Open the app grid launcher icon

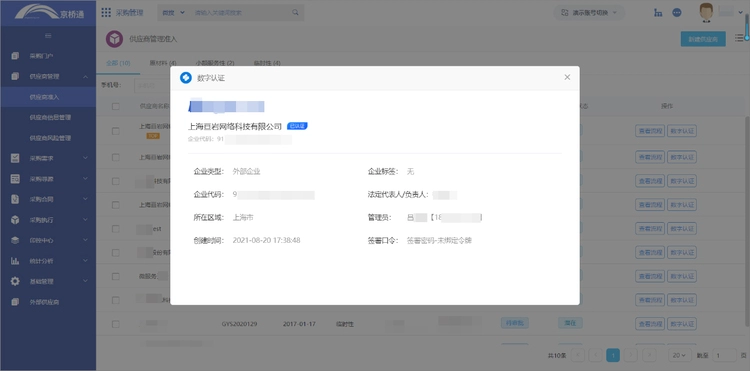click(x=106, y=12)
